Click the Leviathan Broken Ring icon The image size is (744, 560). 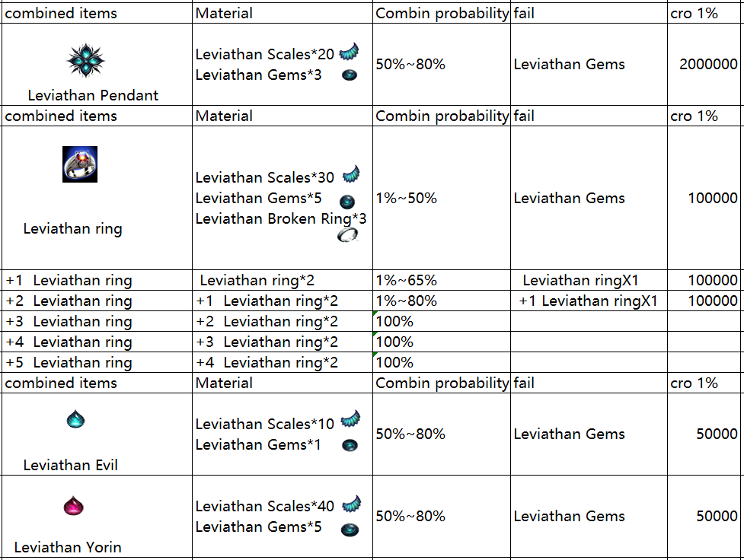click(x=347, y=236)
